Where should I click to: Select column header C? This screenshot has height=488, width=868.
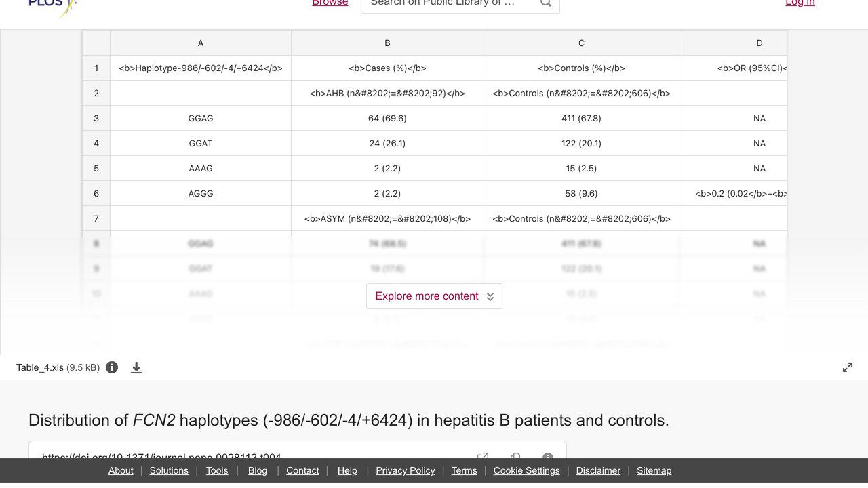pyautogui.click(x=581, y=43)
